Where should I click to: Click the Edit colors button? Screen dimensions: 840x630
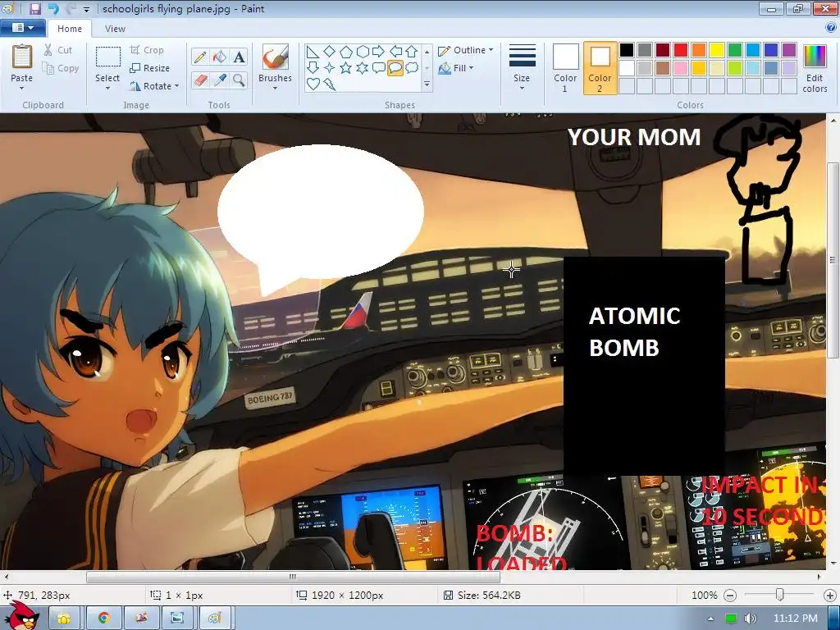(815, 69)
